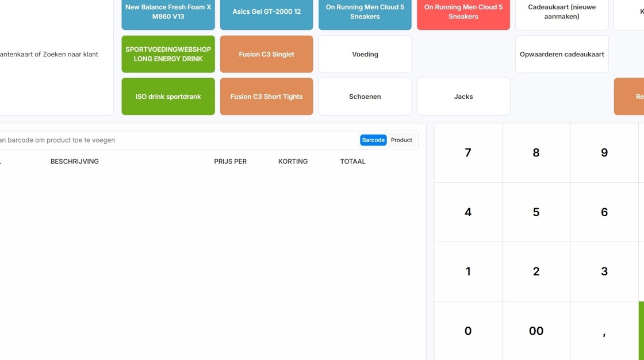Switch scan mode to Barcode
The width and height of the screenshot is (644, 360).
pos(373,140)
